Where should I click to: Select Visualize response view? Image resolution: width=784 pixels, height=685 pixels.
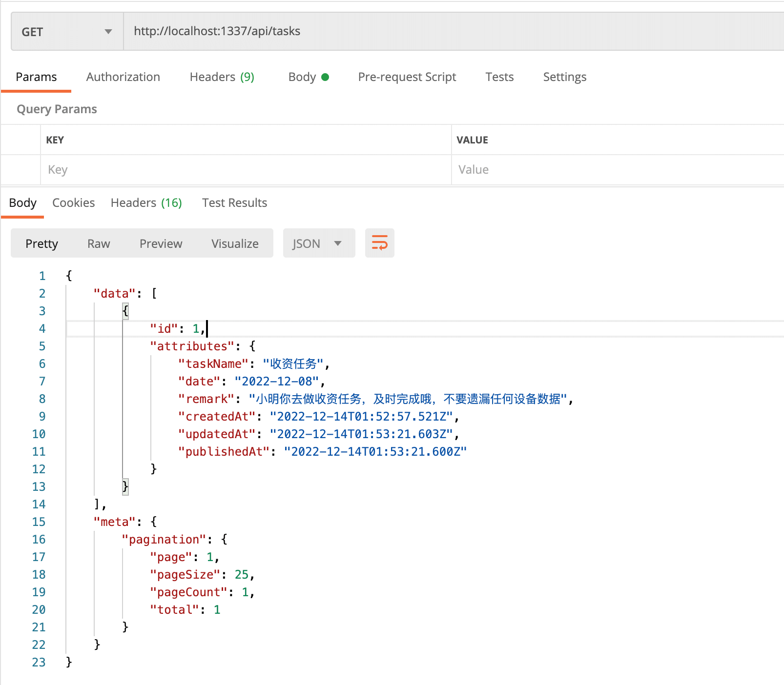click(235, 243)
